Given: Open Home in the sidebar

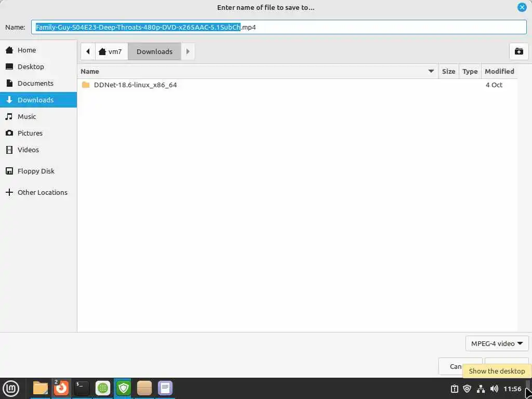Looking at the screenshot, I should point(38,50).
